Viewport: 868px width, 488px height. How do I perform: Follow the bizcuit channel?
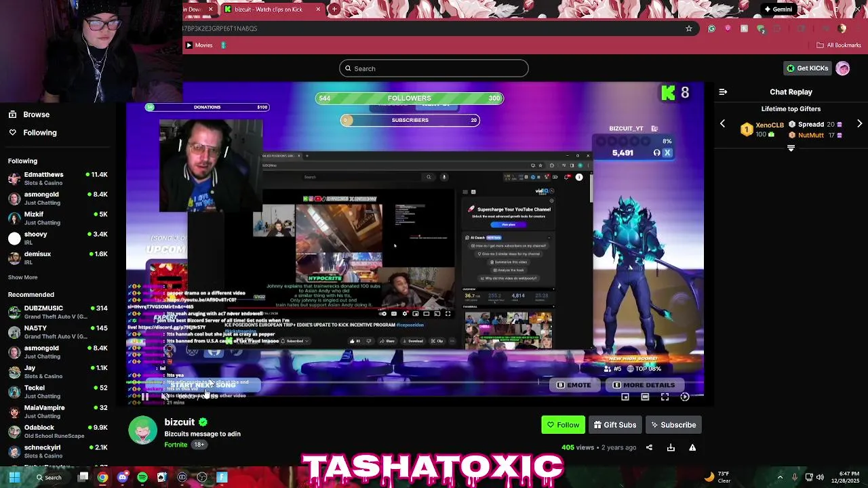pyautogui.click(x=563, y=425)
